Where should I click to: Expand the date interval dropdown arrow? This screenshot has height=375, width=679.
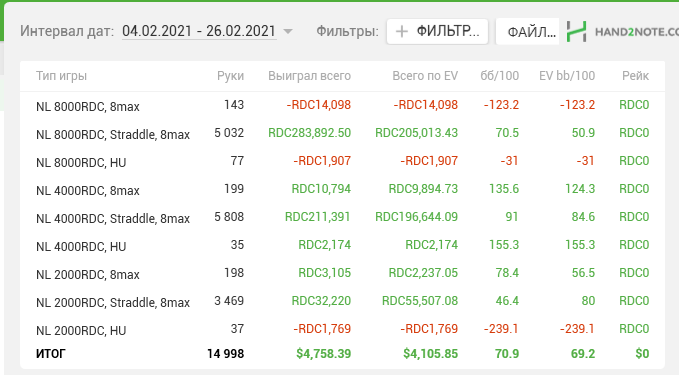[x=288, y=31]
